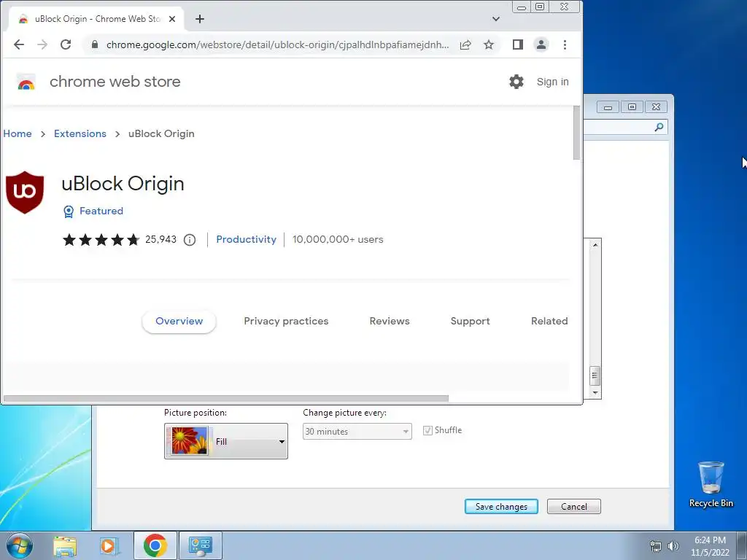Bookmark this page with the star icon
Image resolution: width=747 pixels, height=560 pixels.
pyautogui.click(x=489, y=44)
